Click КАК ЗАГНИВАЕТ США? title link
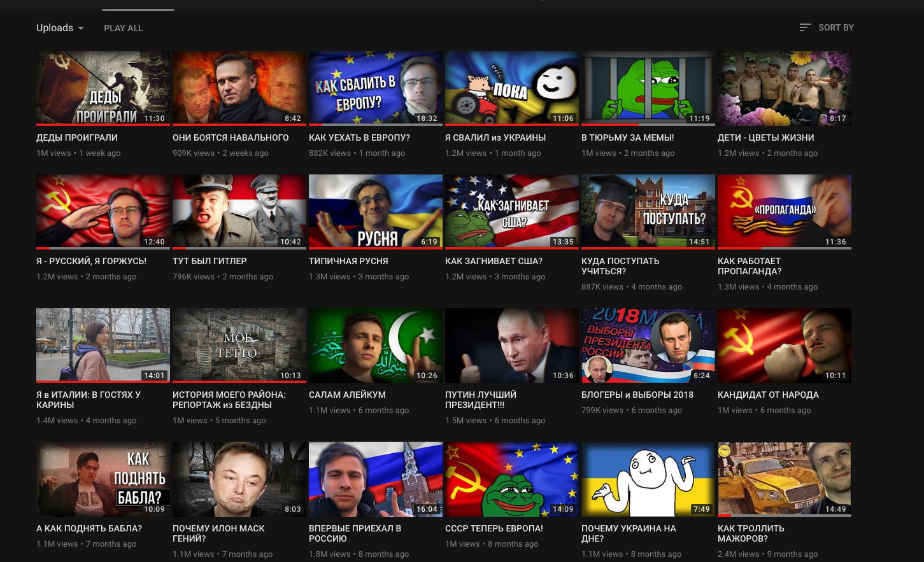This screenshot has height=562, width=924. 494,261
